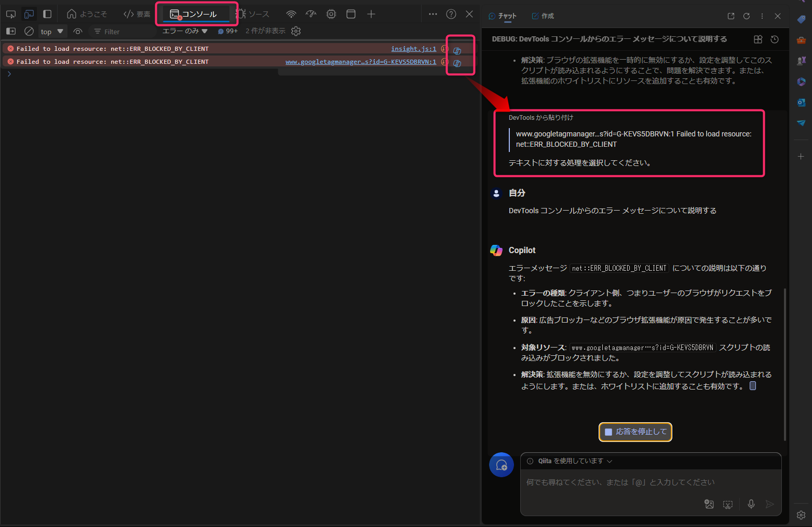Click the Copilot chat scrollbar
This screenshot has width=812, height=527.
(x=784, y=364)
